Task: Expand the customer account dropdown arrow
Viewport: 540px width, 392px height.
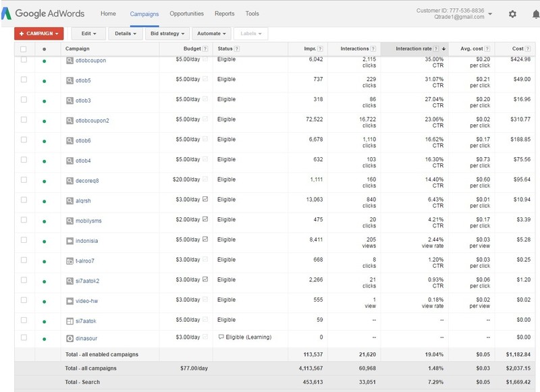Action: tap(490, 13)
